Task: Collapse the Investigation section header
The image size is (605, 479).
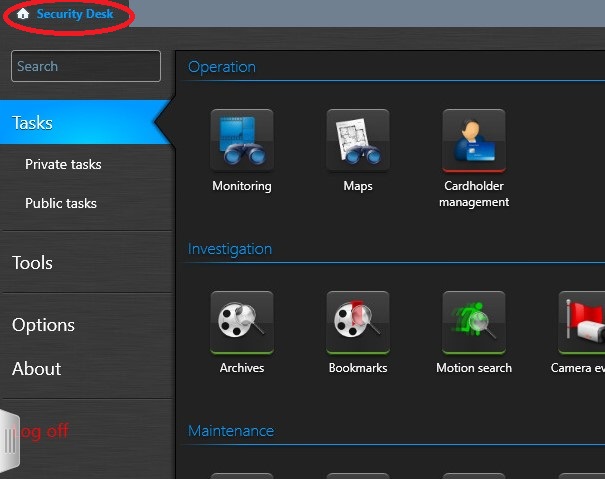Action: tap(230, 249)
